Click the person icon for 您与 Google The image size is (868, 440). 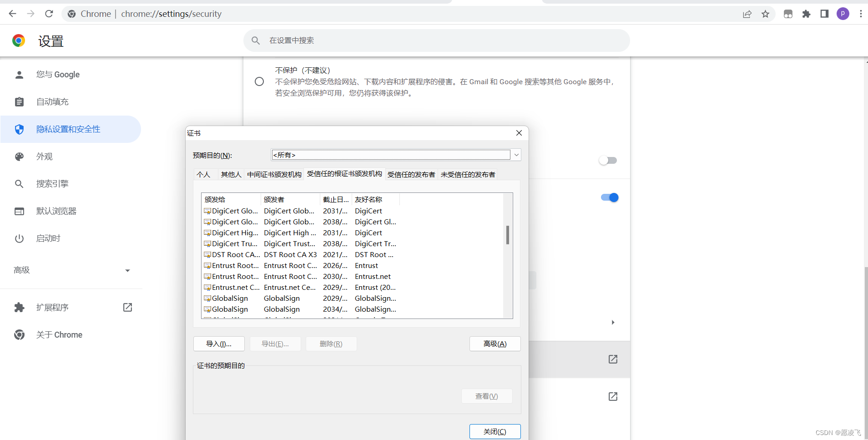19,75
